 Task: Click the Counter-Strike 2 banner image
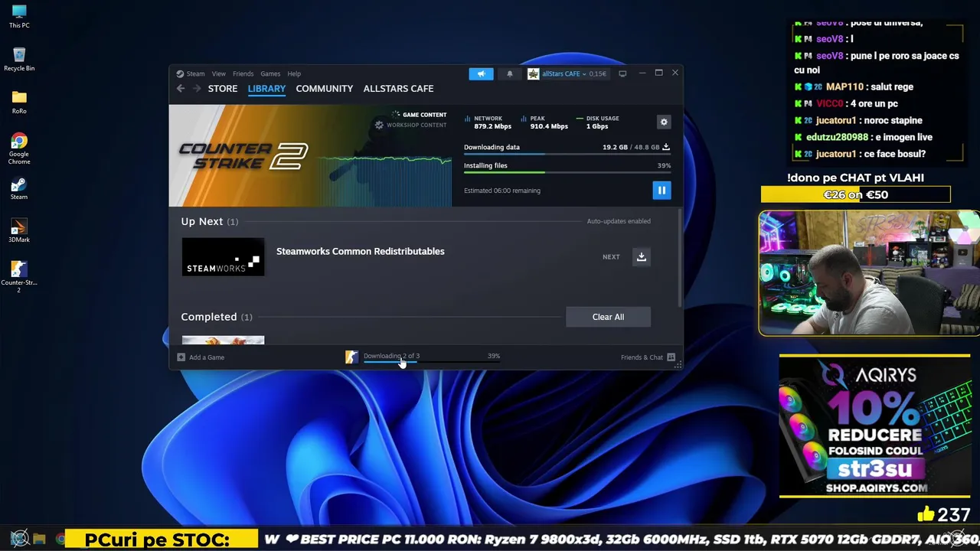tap(310, 155)
